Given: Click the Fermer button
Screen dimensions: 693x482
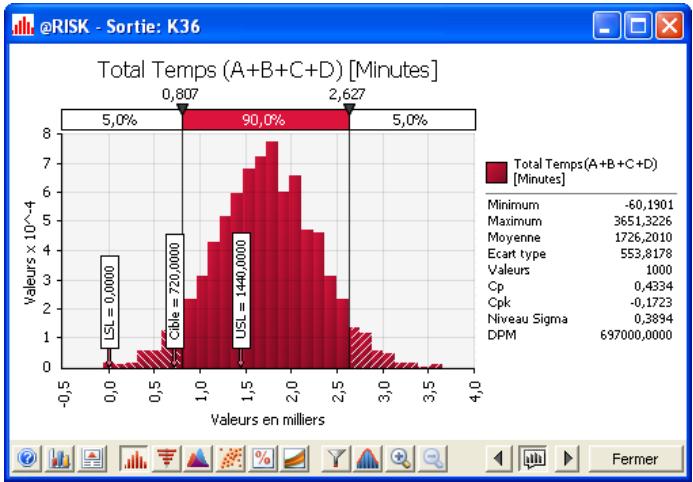Looking at the screenshot, I should (635, 459).
